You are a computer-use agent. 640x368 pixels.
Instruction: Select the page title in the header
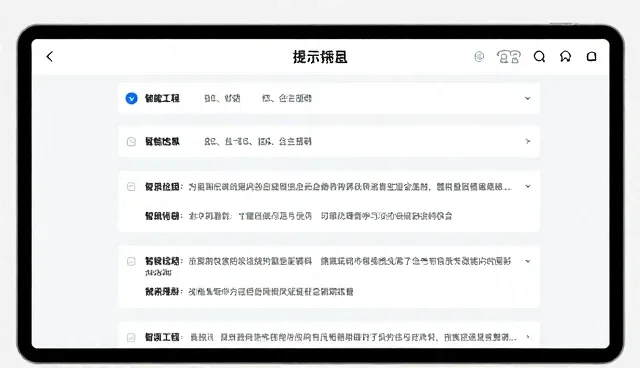coord(320,57)
